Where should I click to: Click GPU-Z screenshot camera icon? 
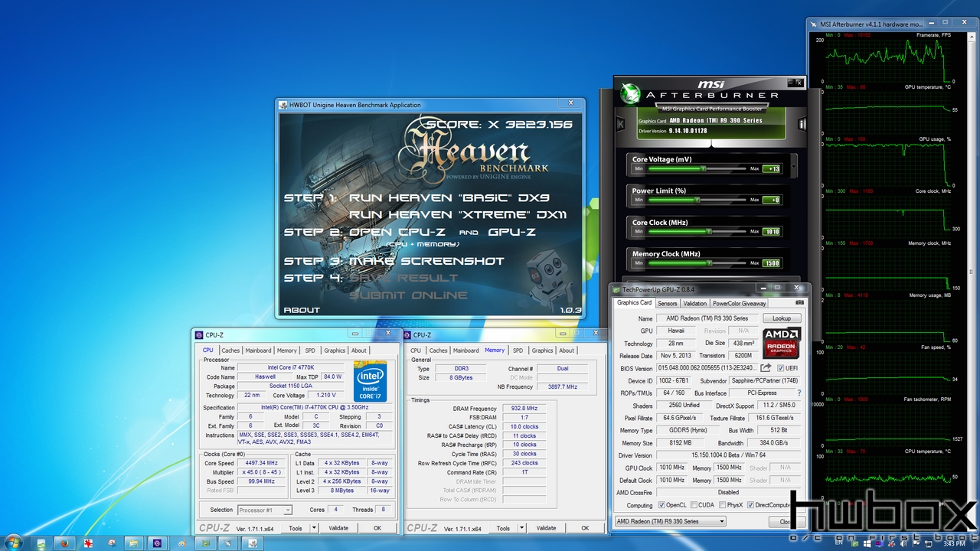pyautogui.click(x=799, y=303)
